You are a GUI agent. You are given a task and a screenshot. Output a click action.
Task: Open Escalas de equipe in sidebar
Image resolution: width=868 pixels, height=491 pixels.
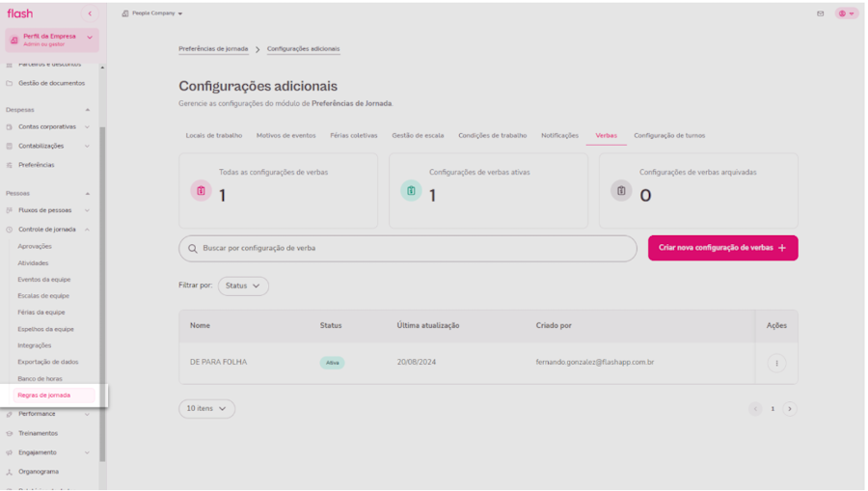pos(43,296)
